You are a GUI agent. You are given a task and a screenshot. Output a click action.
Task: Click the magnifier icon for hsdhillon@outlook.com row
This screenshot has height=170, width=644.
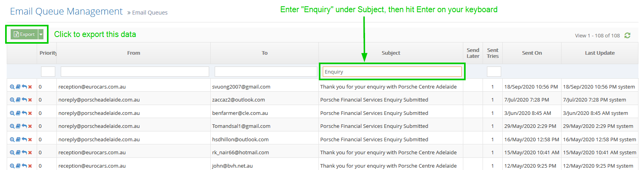[12, 140]
